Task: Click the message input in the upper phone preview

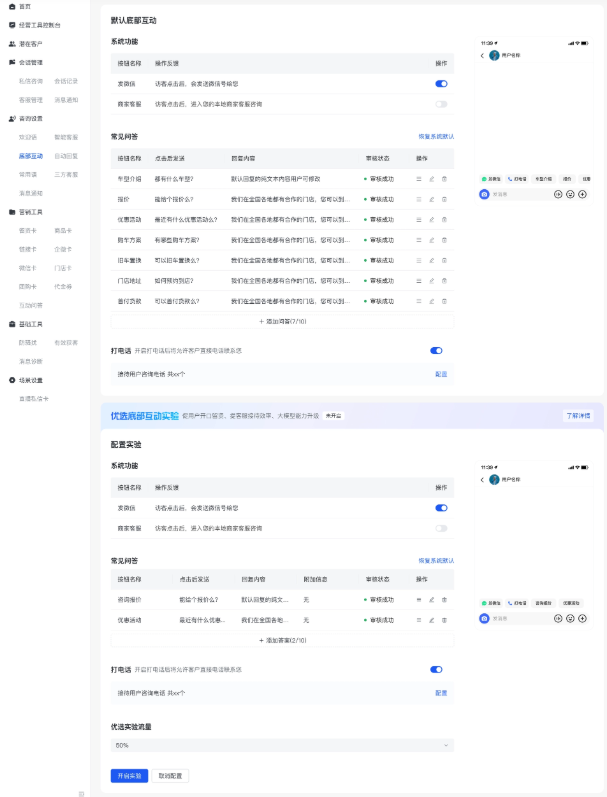Action: pyautogui.click(x=521, y=194)
